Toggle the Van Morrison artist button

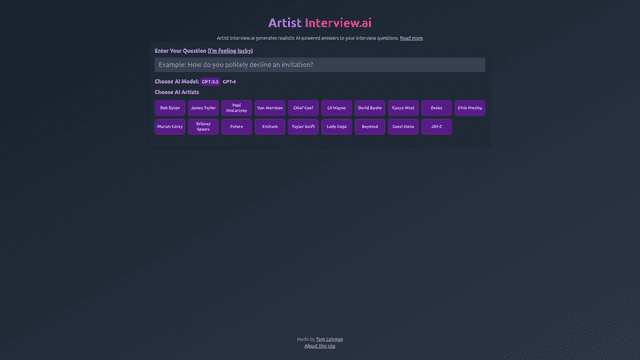pos(270,108)
